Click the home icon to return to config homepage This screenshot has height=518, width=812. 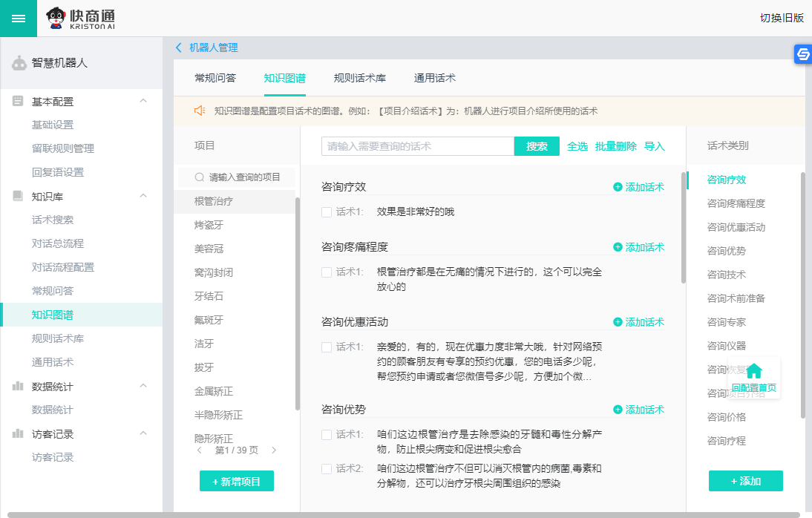tap(754, 372)
